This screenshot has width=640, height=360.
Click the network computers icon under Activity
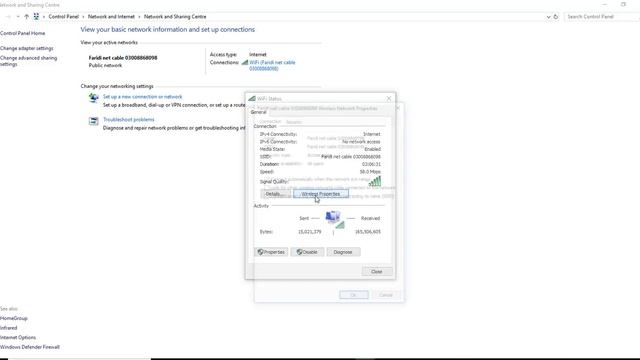pyautogui.click(x=335, y=220)
